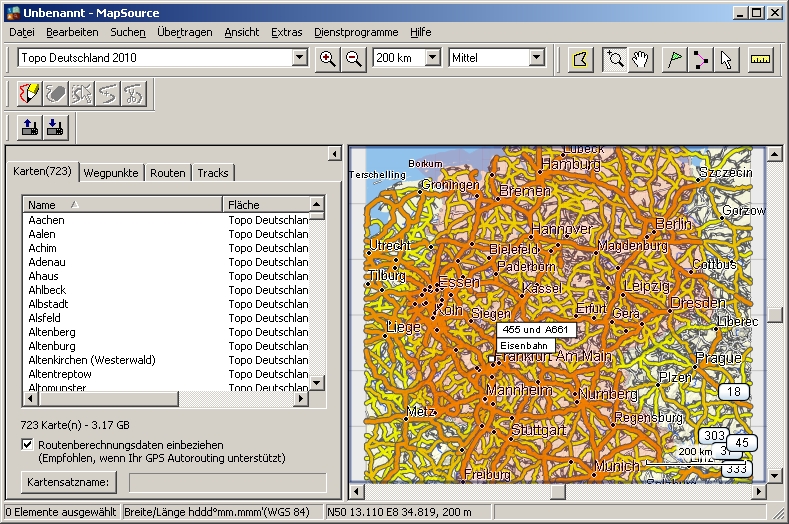
Task: Select the arrow selection tool
Action: [726, 59]
